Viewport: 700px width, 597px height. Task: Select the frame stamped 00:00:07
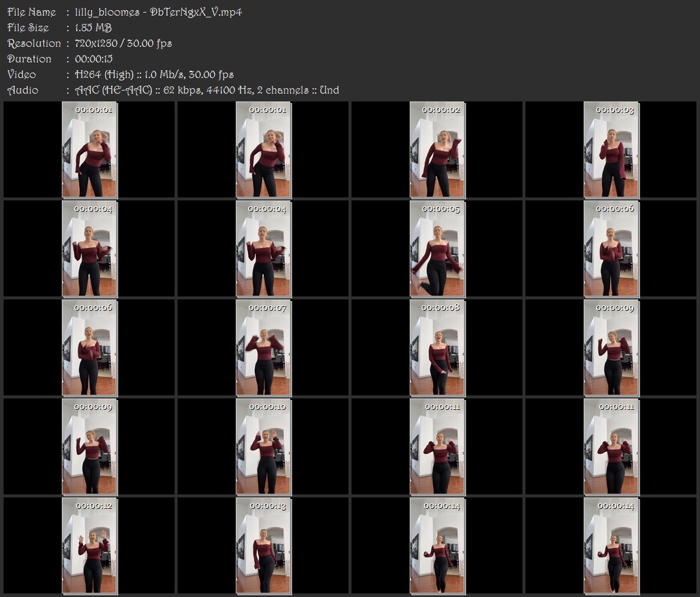point(263,348)
